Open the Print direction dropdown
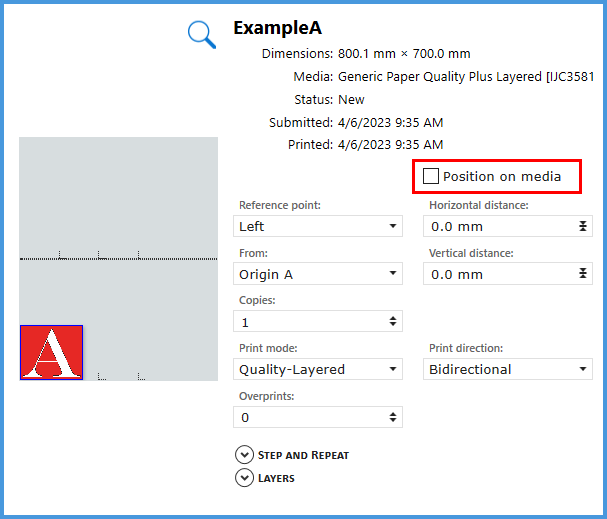 pos(508,369)
